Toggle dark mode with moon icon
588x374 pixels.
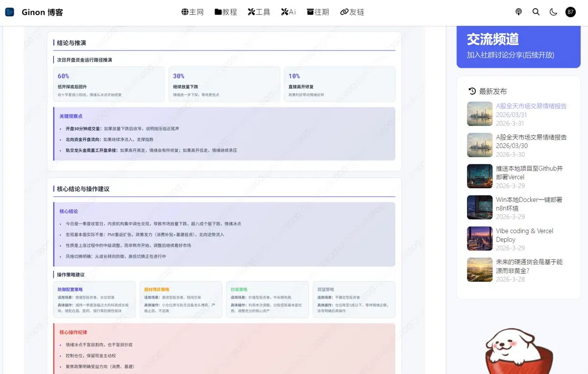tap(553, 12)
